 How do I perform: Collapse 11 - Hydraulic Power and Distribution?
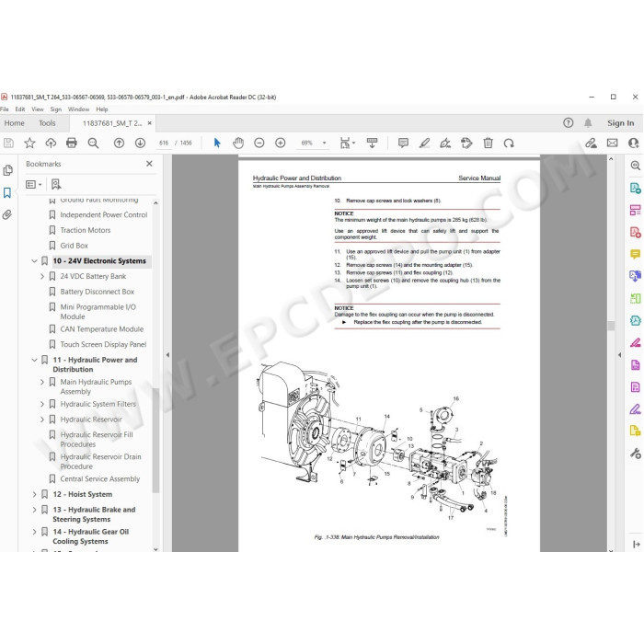tap(35, 360)
